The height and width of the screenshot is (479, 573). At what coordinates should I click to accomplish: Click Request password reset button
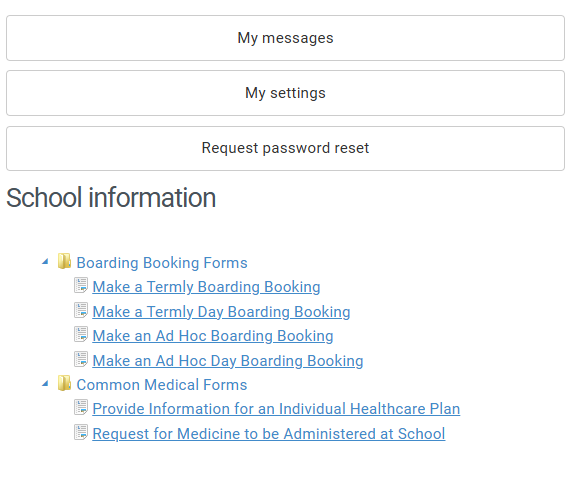(285, 148)
